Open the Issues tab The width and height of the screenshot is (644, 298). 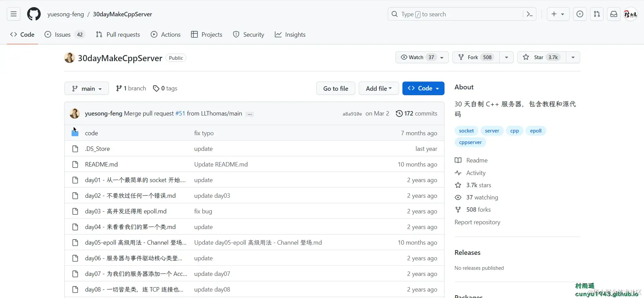tap(64, 35)
